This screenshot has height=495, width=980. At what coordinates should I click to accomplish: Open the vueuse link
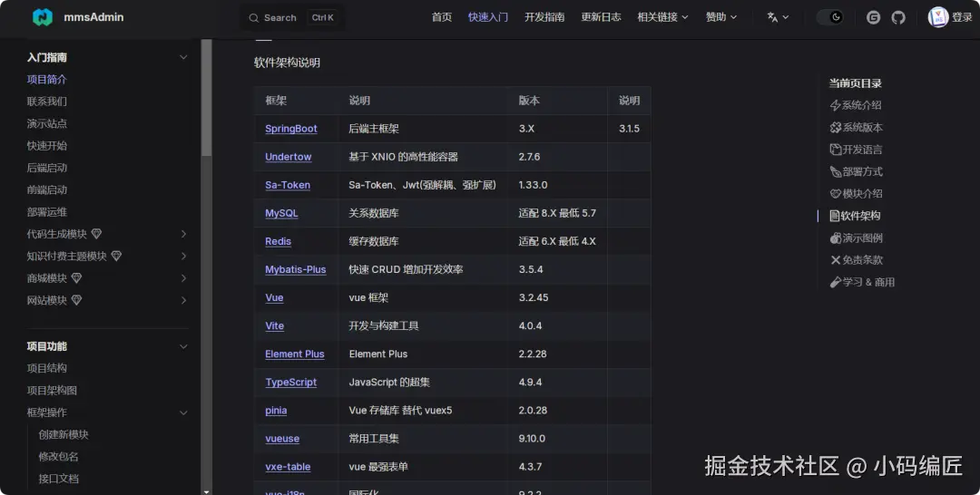[282, 438]
